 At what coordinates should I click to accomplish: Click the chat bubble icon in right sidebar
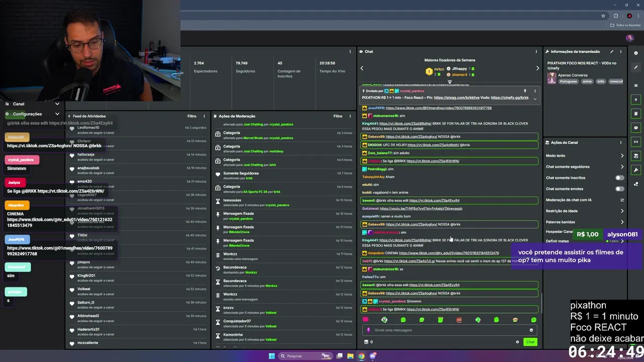click(x=636, y=128)
